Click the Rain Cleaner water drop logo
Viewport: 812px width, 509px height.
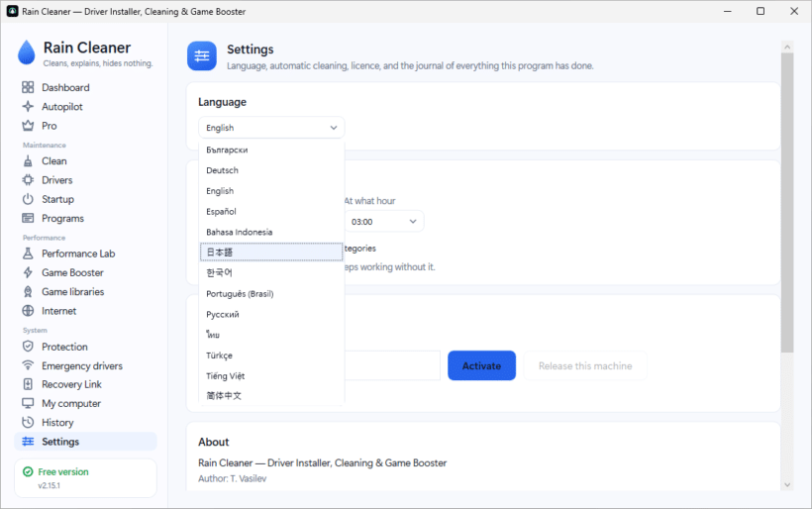(27, 52)
